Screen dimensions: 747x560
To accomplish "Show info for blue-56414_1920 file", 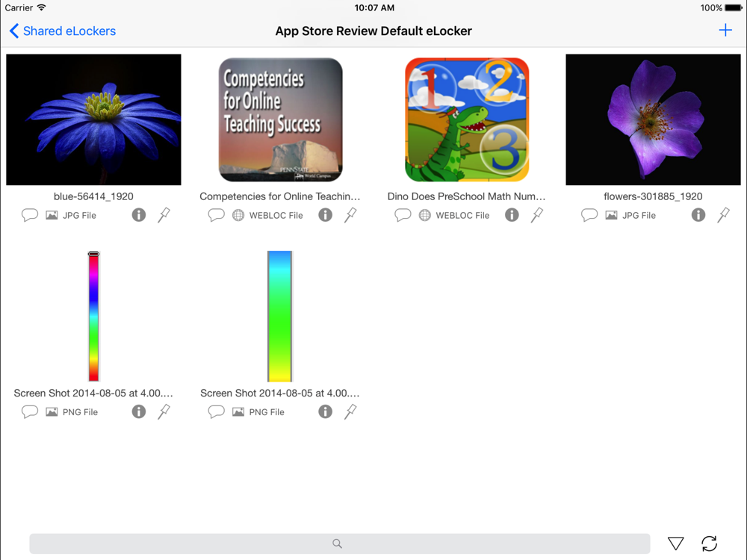I will [x=139, y=215].
